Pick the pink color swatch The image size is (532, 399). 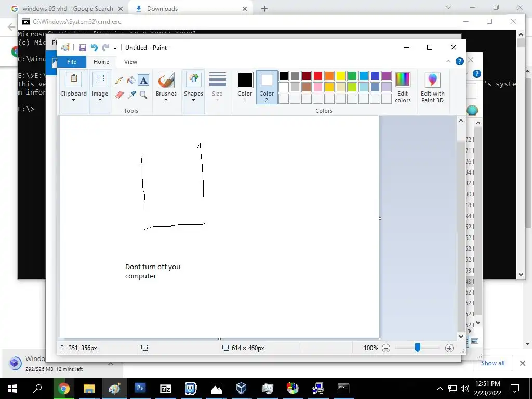[x=318, y=87]
